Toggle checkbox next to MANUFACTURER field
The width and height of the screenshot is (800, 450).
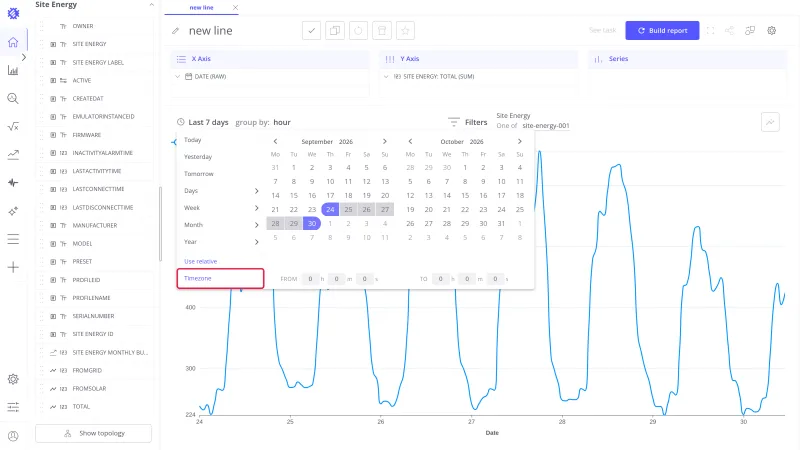(53, 226)
